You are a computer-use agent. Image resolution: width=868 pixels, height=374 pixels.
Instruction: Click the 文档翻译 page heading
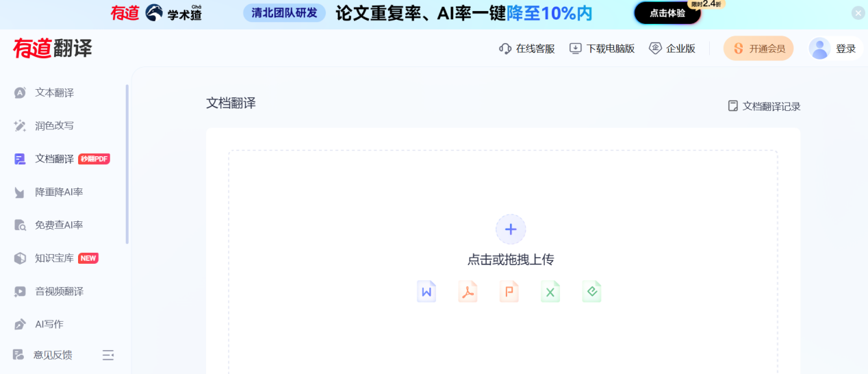coord(231,103)
